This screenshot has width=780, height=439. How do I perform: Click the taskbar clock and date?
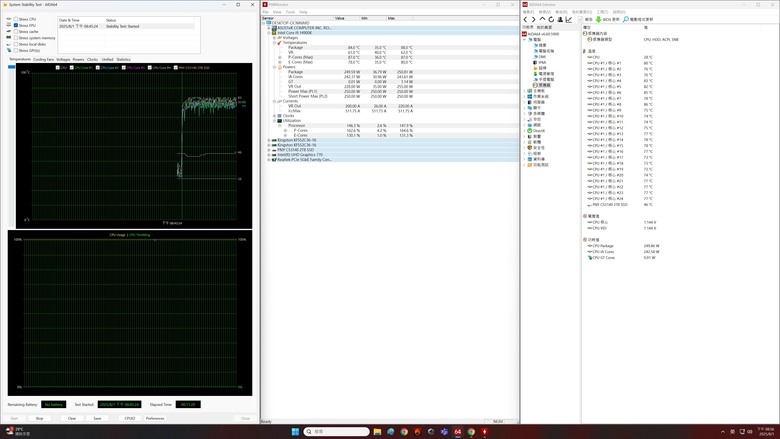tap(766, 431)
